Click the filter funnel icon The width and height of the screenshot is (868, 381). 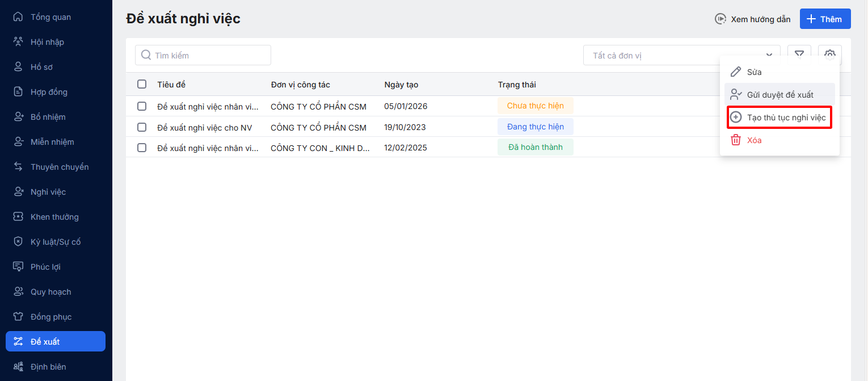[799, 55]
